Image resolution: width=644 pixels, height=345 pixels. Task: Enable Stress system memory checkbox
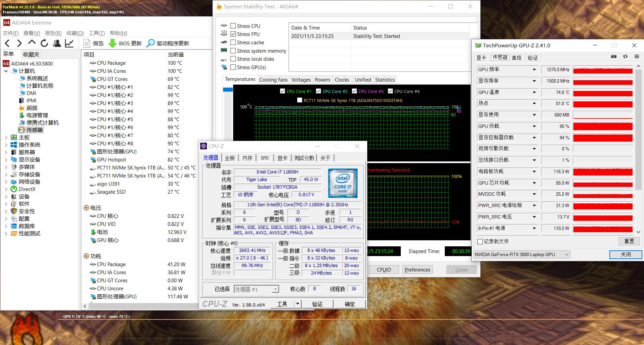tap(233, 51)
